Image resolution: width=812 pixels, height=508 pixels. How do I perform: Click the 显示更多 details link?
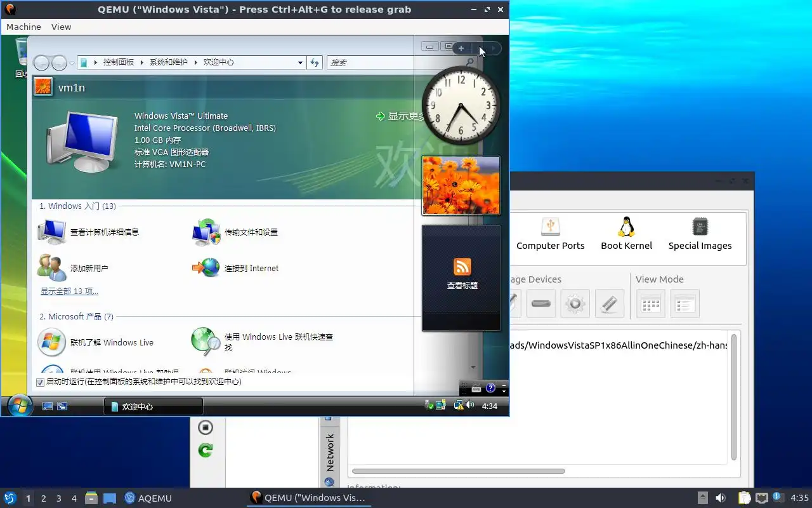(x=401, y=116)
